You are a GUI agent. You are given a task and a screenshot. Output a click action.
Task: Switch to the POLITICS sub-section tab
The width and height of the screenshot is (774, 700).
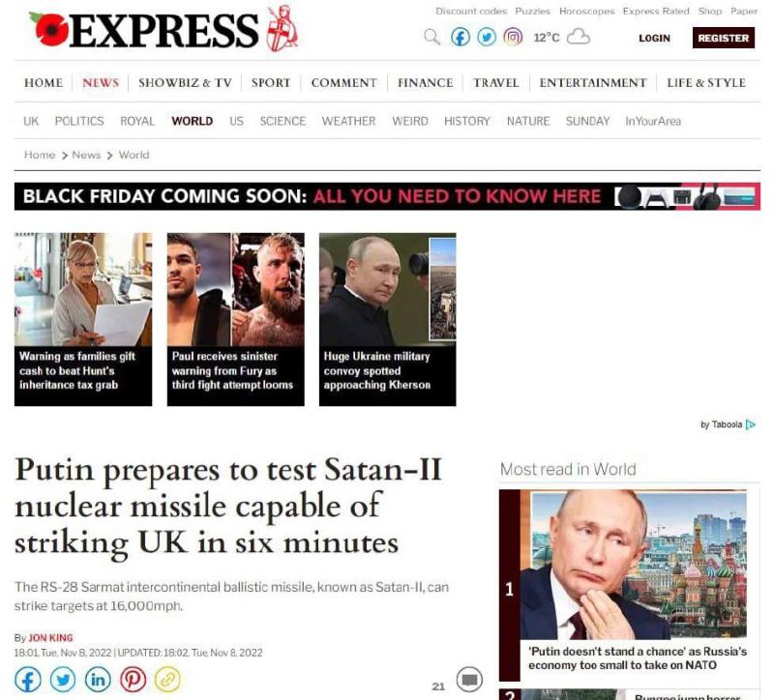79,122
